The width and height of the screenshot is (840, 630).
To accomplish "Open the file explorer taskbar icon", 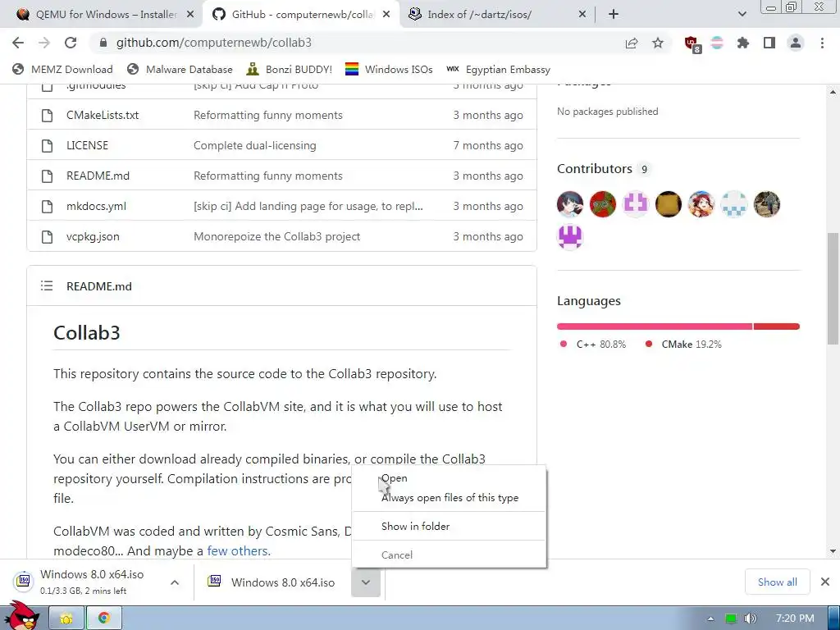I will pos(66,619).
